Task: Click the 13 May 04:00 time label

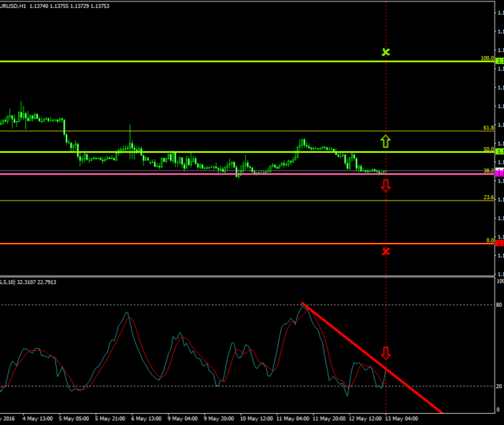Action: [401, 419]
